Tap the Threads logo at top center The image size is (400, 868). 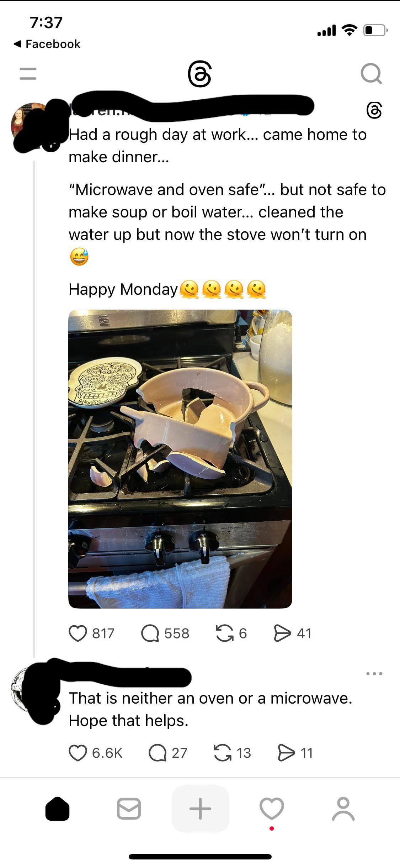pyautogui.click(x=200, y=74)
